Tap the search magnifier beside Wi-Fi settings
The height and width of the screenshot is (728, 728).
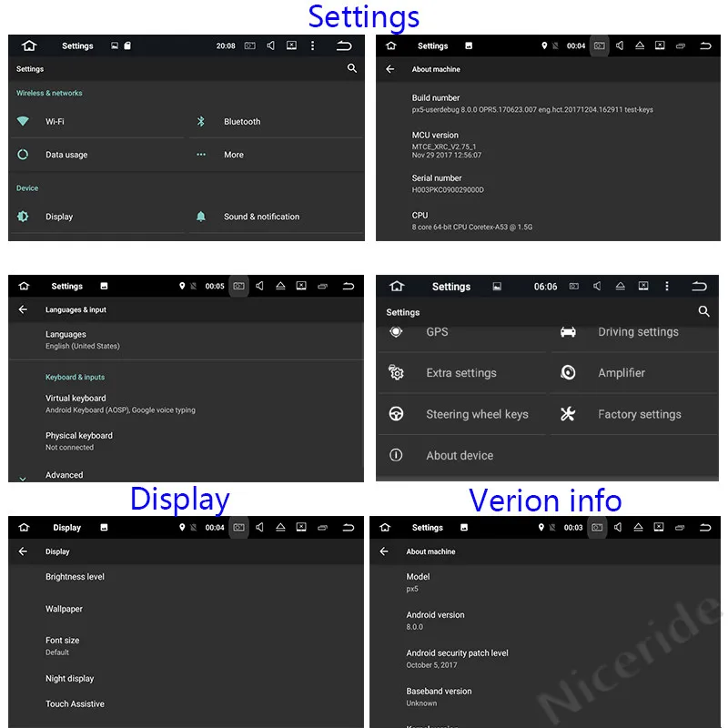(352, 69)
